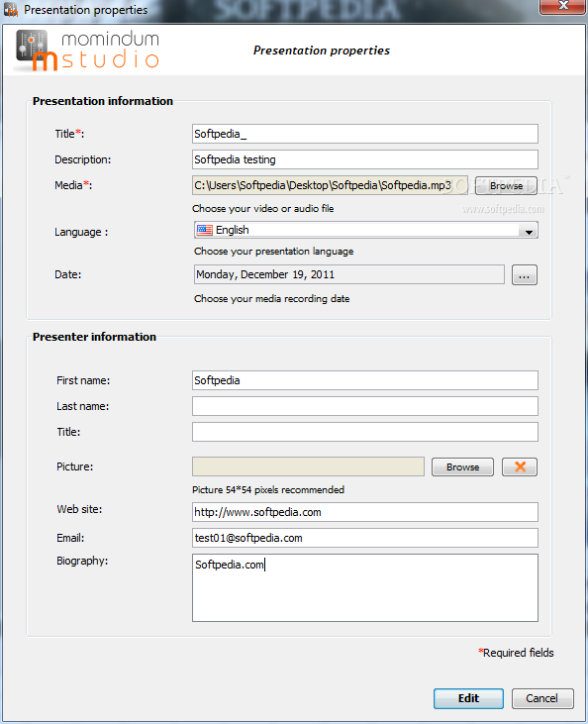Browse for a presenter picture
The width and height of the screenshot is (588, 724).
point(462,466)
